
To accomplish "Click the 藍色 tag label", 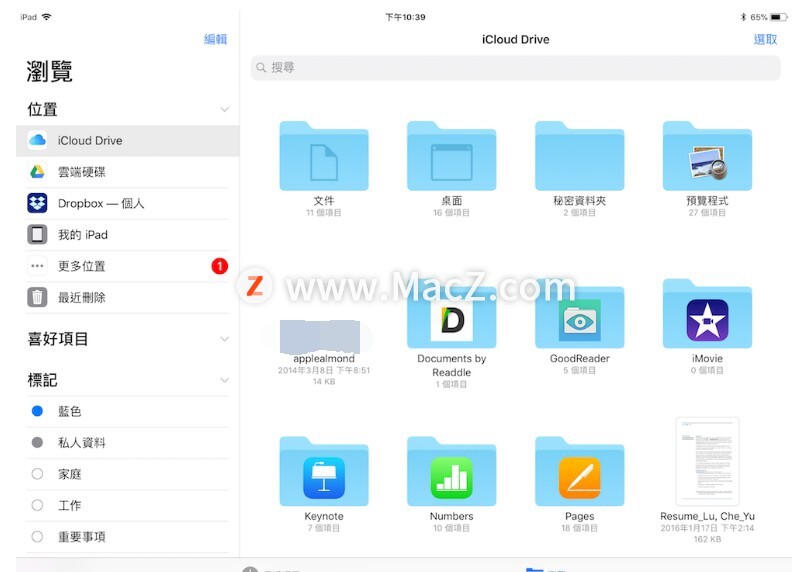I will (69, 412).
